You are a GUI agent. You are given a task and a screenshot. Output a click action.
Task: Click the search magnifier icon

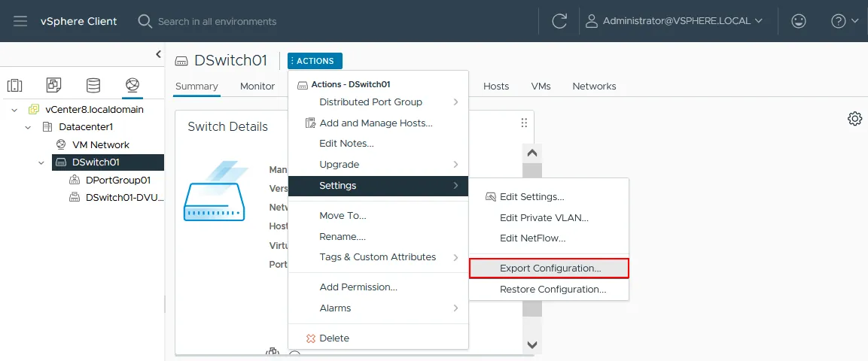pos(145,21)
